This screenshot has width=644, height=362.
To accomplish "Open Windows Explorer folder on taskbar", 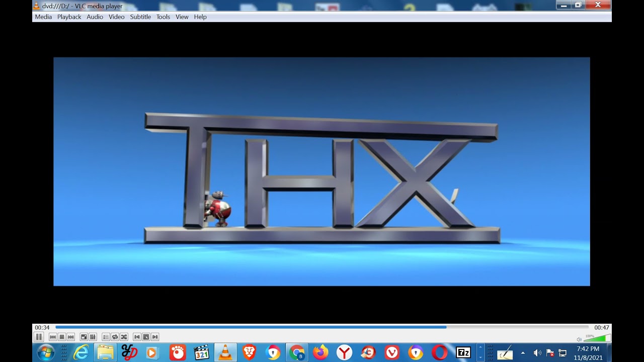I will point(105,352).
